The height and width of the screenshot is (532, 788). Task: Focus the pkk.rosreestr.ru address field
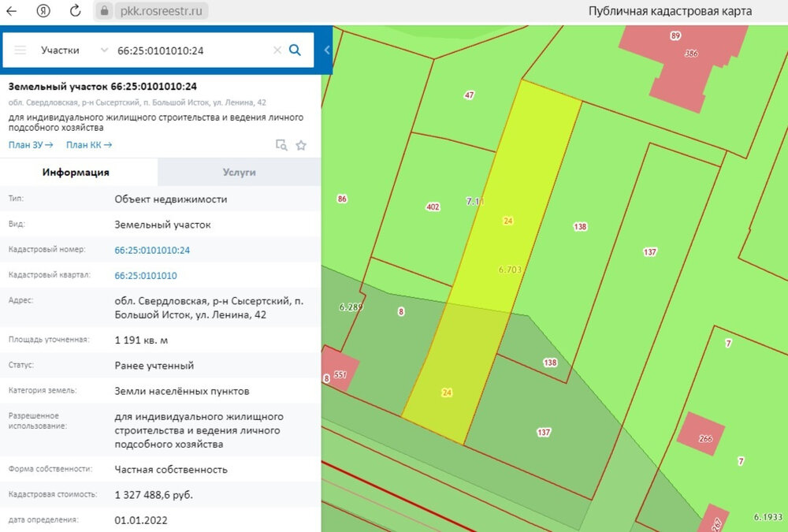point(162,11)
